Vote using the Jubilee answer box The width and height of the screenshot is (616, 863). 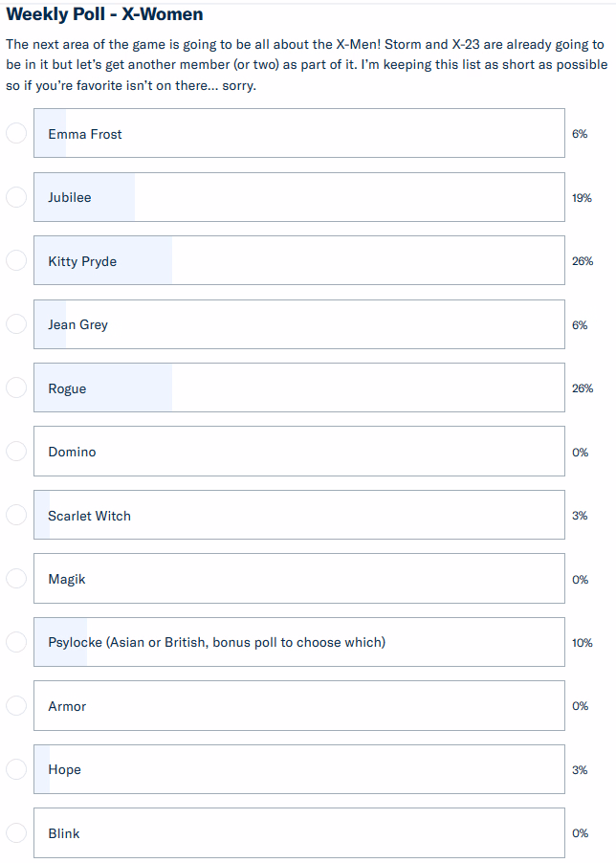(298, 197)
